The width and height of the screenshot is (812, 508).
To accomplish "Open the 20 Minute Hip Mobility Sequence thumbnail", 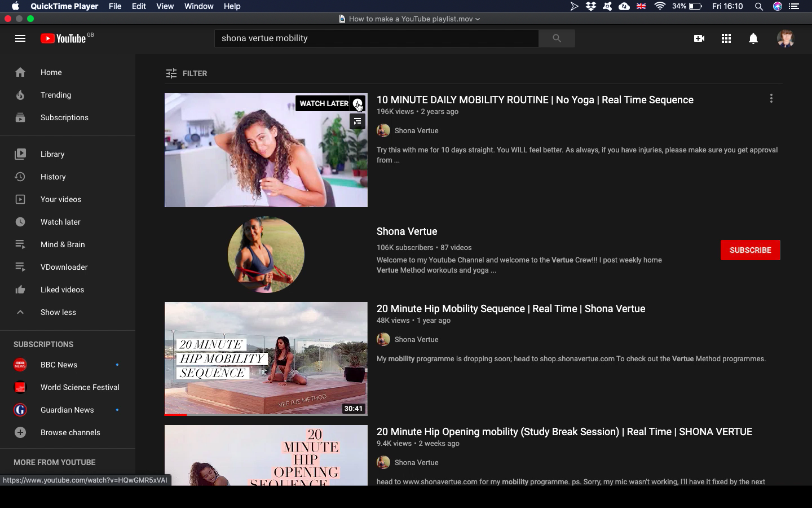I will 266,359.
